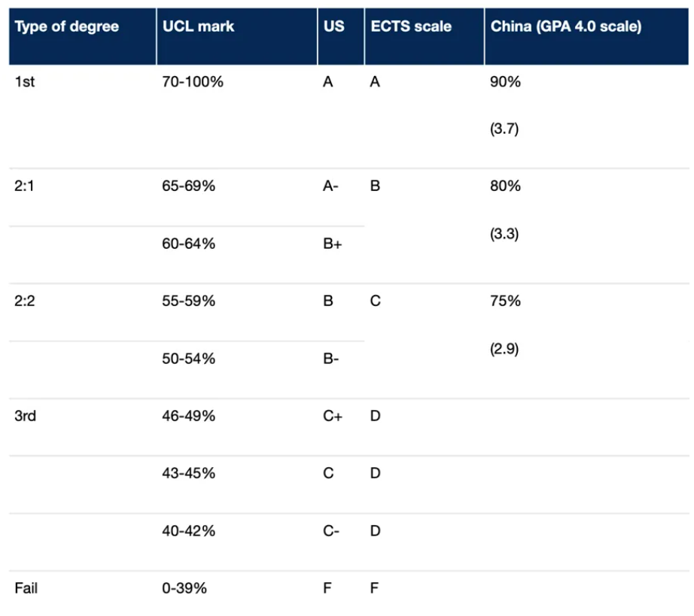This screenshot has width=694, height=616.
Task: Click the "2:1" degree type cell
Action: tap(25, 186)
